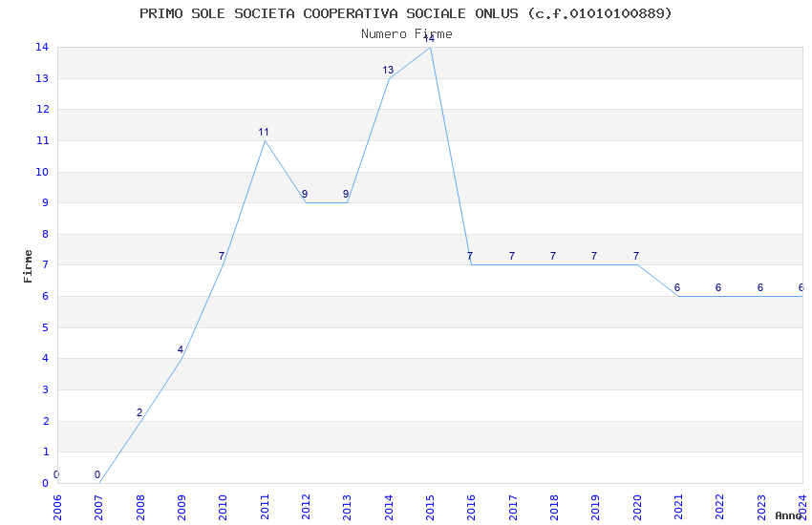Image resolution: width=812 pixels, height=525 pixels.
Task: Click the data label 6 at year 2021
Action: (677, 288)
